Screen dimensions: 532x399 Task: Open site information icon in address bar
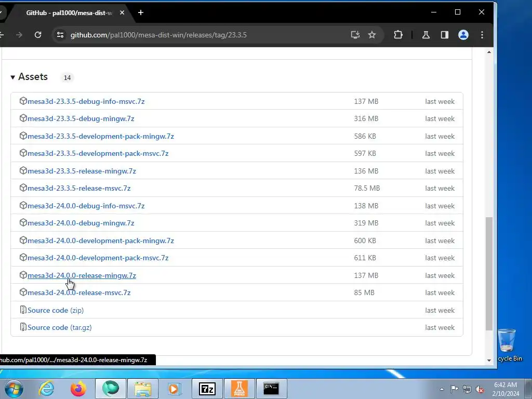pos(60,35)
